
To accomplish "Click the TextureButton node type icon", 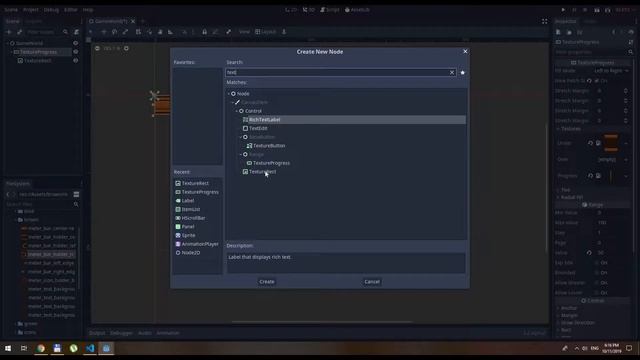I will tap(249, 146).
